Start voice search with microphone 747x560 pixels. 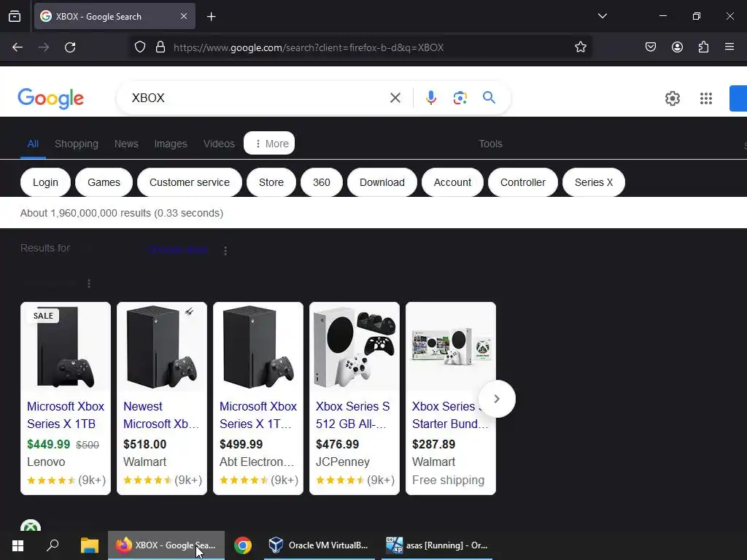(430, 98)
